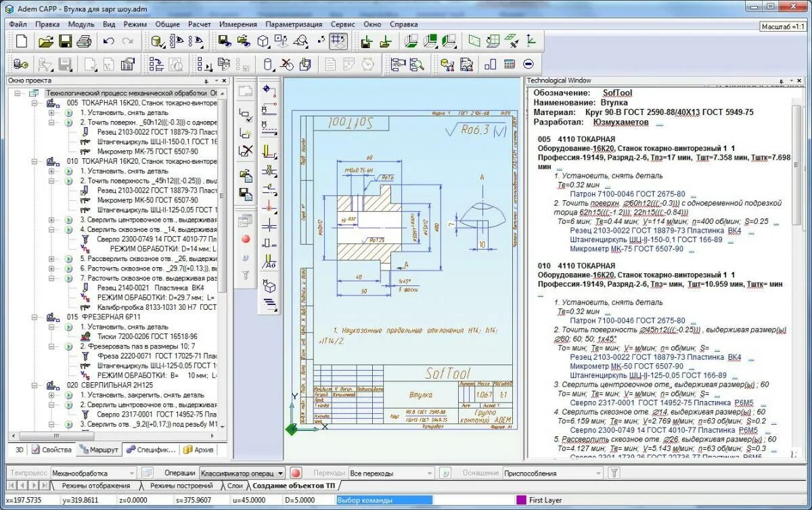
Task: Click the Undo arrow icon
Action: tap(108, 42)
